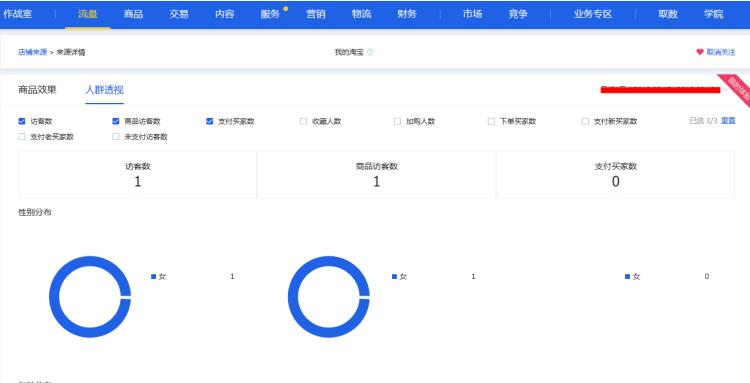Click the blue 女 legend marker beside the second donut chart
This screenshot has height=383, width=750.
click(x=394, y=276)
